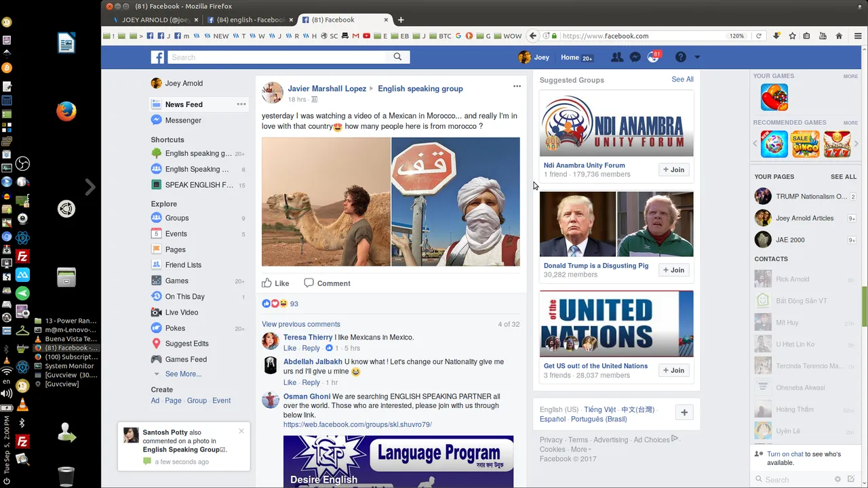This screenshot has width=868, height=488.
Task: Open the stop sign selfie photo
Action: (456, 201)
